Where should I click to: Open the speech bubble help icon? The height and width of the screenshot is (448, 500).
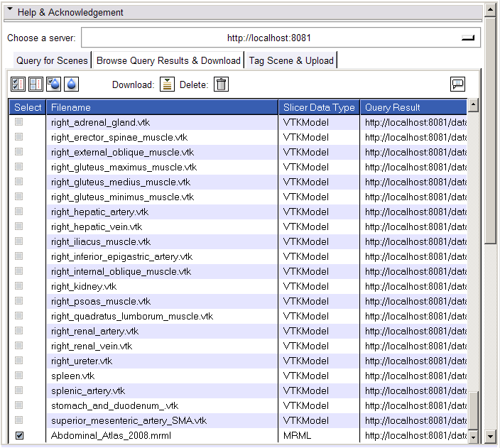point(457,84)
